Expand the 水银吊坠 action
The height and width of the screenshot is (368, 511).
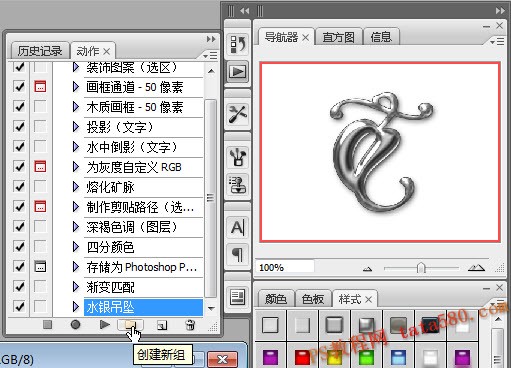pyautogui.click(x=76, y=307)
